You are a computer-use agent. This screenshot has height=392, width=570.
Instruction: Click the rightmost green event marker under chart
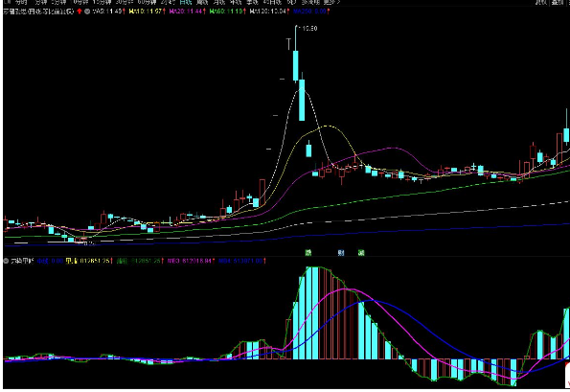[361, 253]
